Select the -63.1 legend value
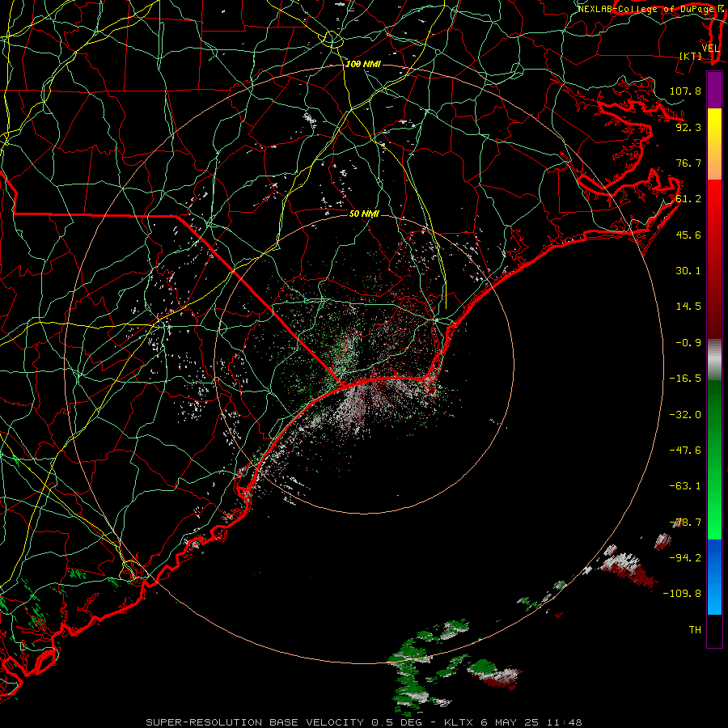Image resolution: width=728 pixels, height=728 pixels. tap(685, 485)
